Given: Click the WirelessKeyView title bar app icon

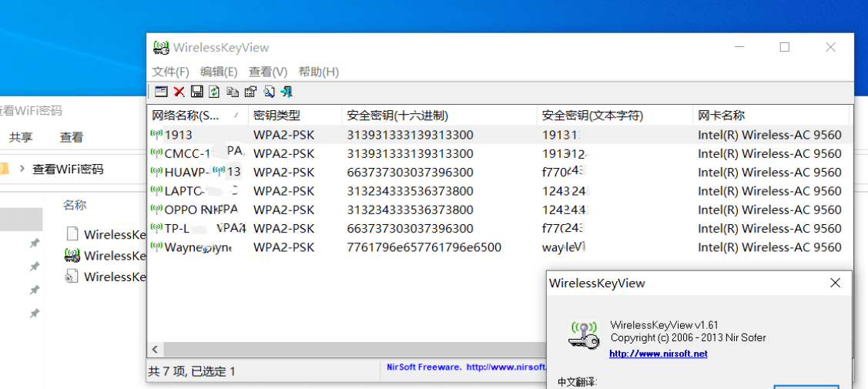Looking at the screenshot, I should [161, 48].
